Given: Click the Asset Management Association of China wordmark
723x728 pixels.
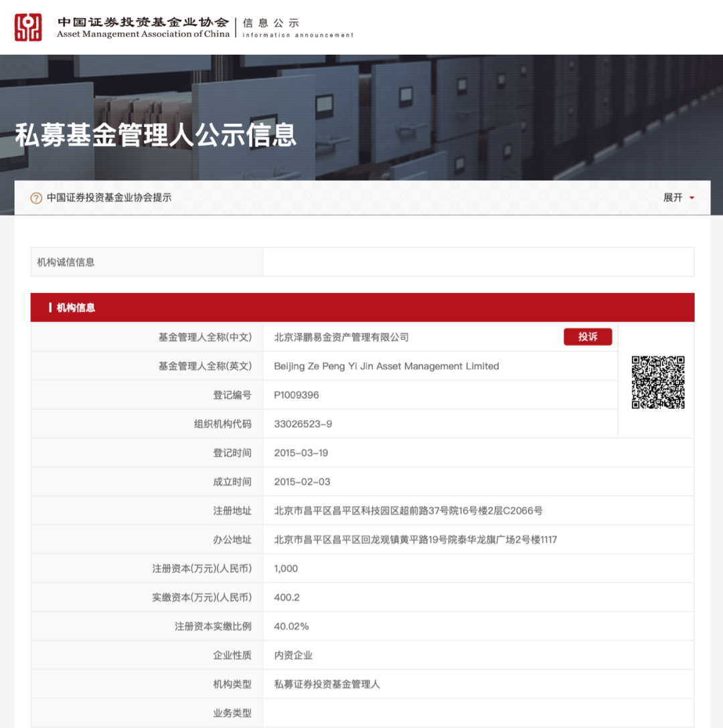Looking at the screenshot, I should pyautogui.click(x=142, y=33).
